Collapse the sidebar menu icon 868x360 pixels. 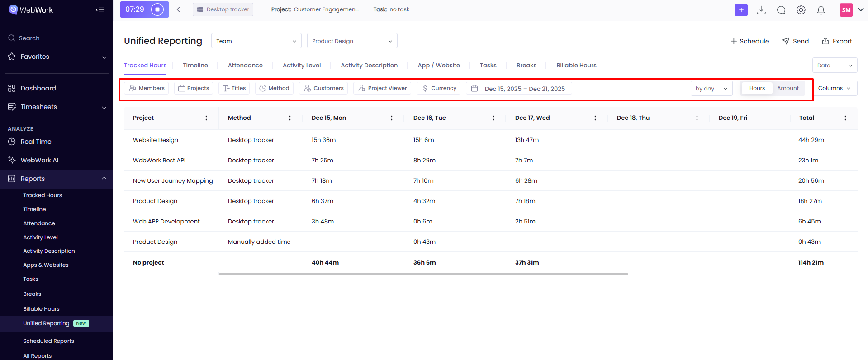(x=100, y=10)
